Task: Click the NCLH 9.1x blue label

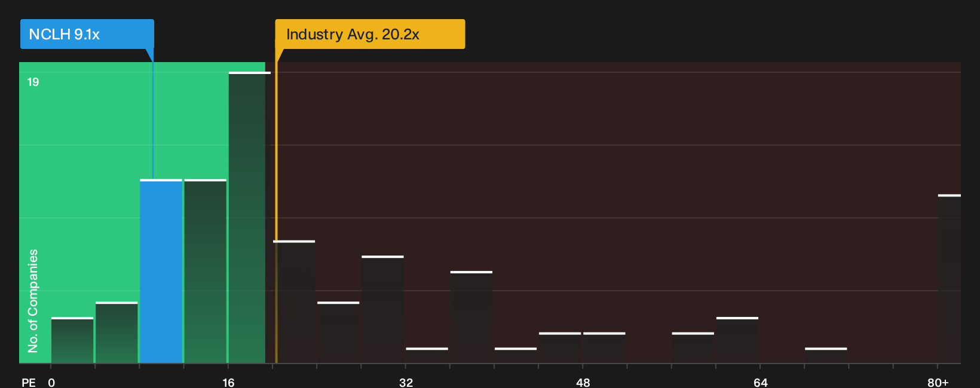Action: point(87,34)
